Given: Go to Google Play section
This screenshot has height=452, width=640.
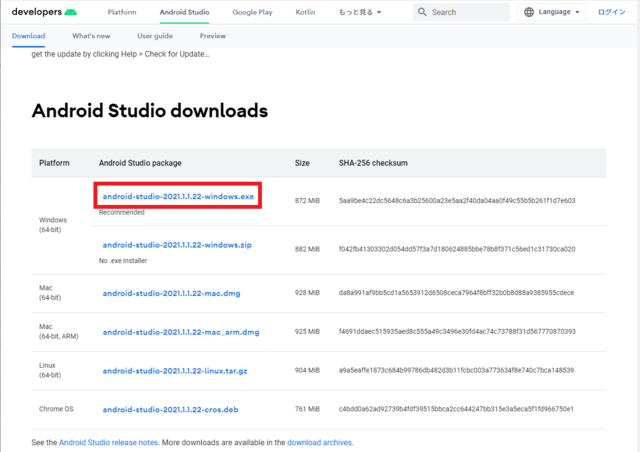Looking at the screenshot, I should [x=254, y=12].
